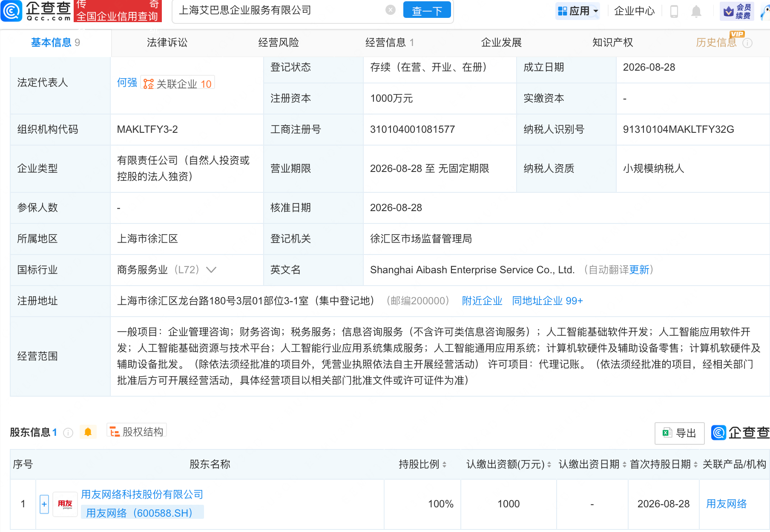Click the 用友 company logo thumbnail
The width and height of the screenshot is (770, 532).
pyautogui.click(x=65, y=504)
